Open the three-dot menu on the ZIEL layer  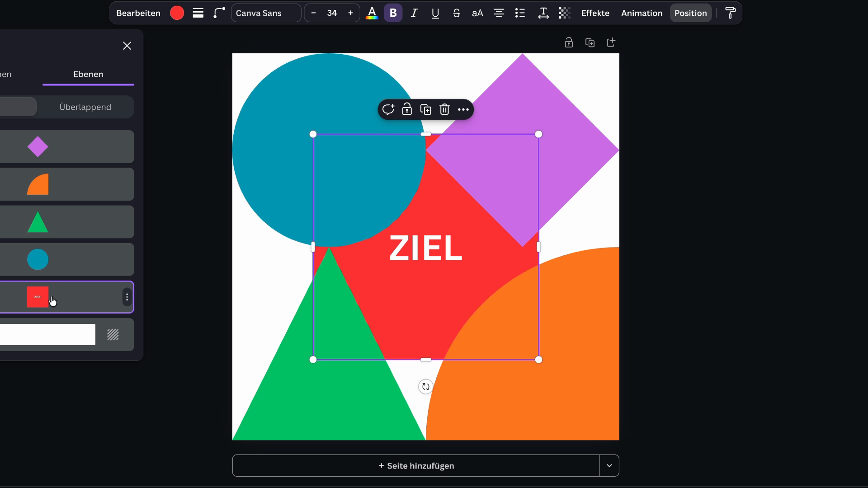127,297
